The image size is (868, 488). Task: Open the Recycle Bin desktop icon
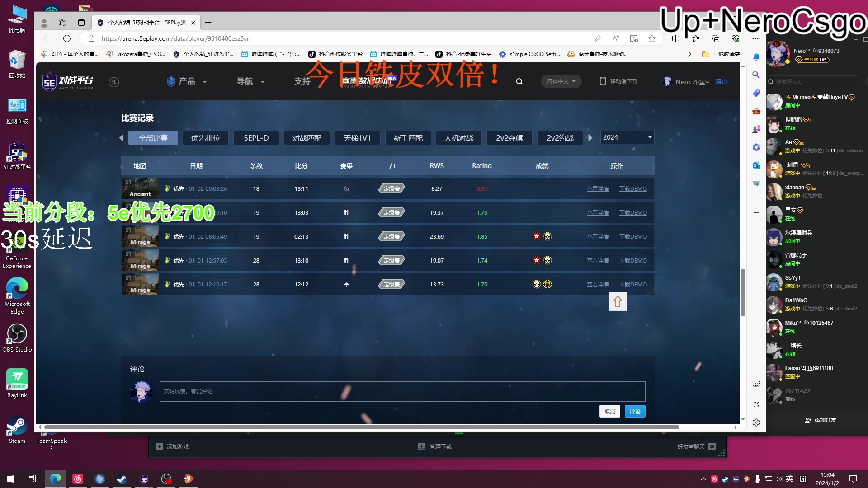tap(17, 65)
